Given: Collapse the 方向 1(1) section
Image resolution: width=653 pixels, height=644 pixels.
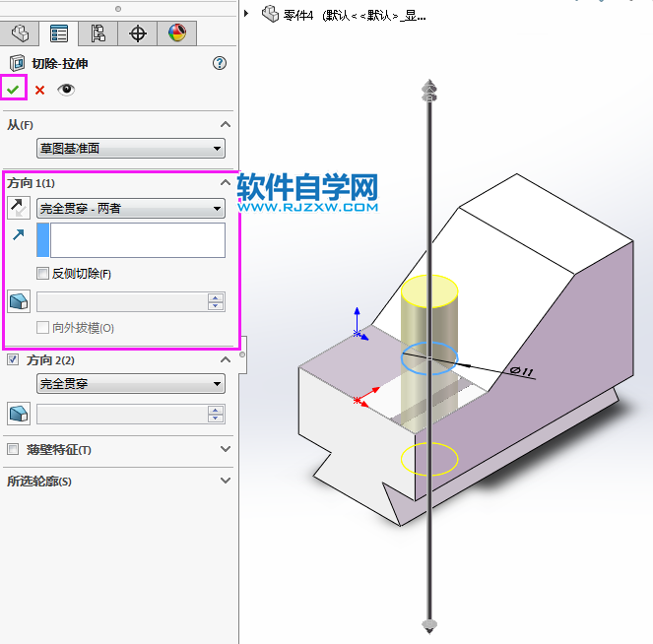Looking at the screenshot, I should coord(226,182).
